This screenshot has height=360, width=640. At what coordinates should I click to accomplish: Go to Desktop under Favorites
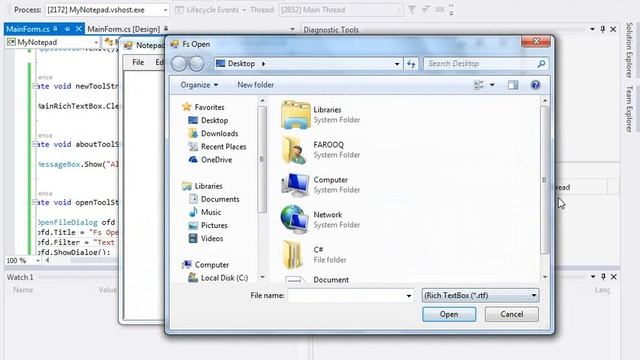click(214, 120)
